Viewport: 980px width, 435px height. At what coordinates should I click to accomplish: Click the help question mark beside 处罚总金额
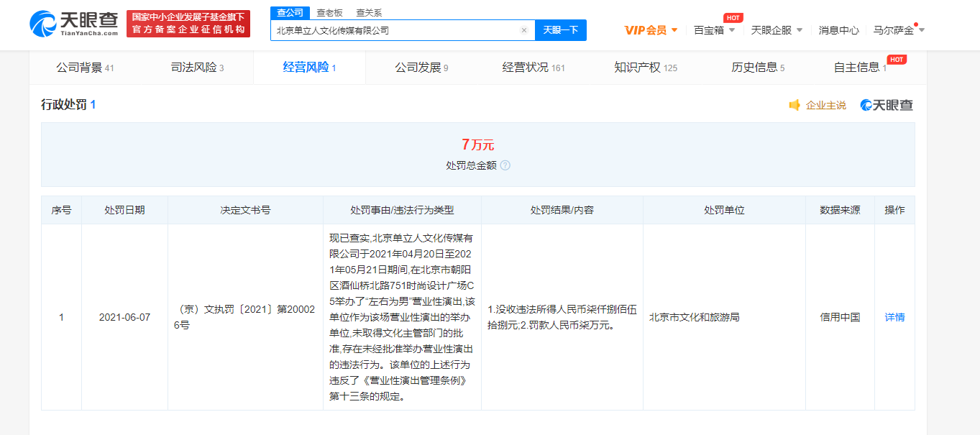pyautogui.click(x=505, y=165)
